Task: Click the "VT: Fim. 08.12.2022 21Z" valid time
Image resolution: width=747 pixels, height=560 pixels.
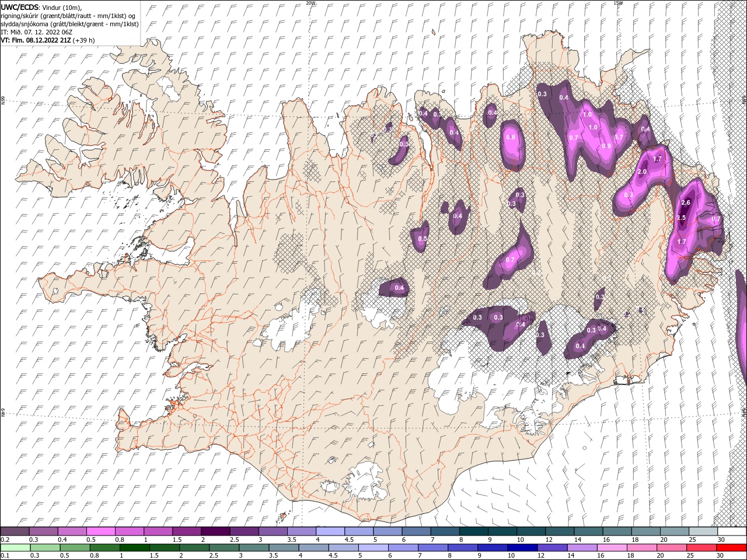Action: (x=36, y=40)
